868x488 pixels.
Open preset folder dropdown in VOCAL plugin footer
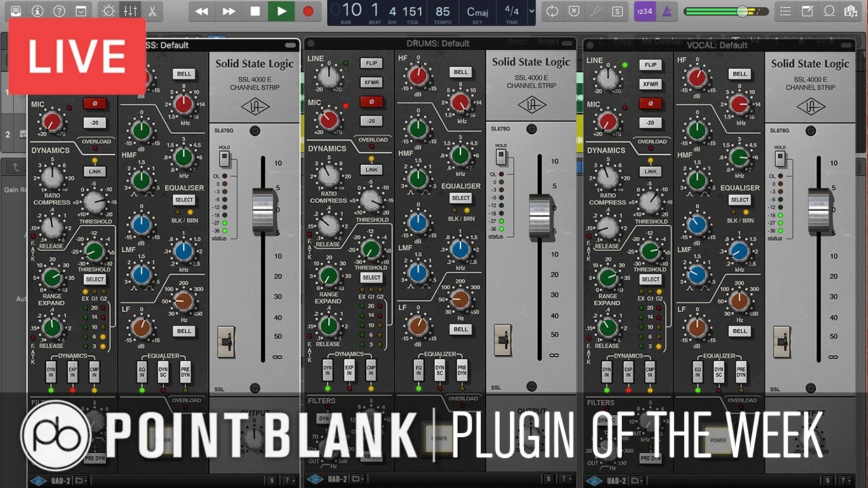tap(638, 481)
